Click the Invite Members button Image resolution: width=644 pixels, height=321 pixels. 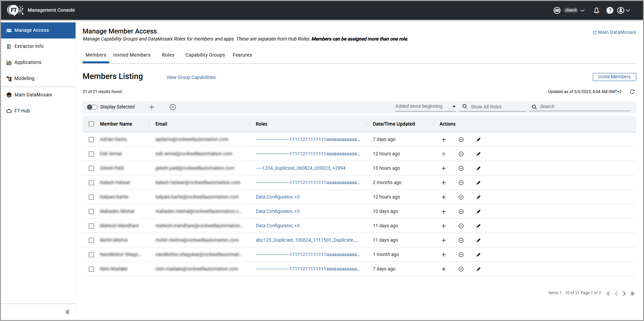coord(614,77)
